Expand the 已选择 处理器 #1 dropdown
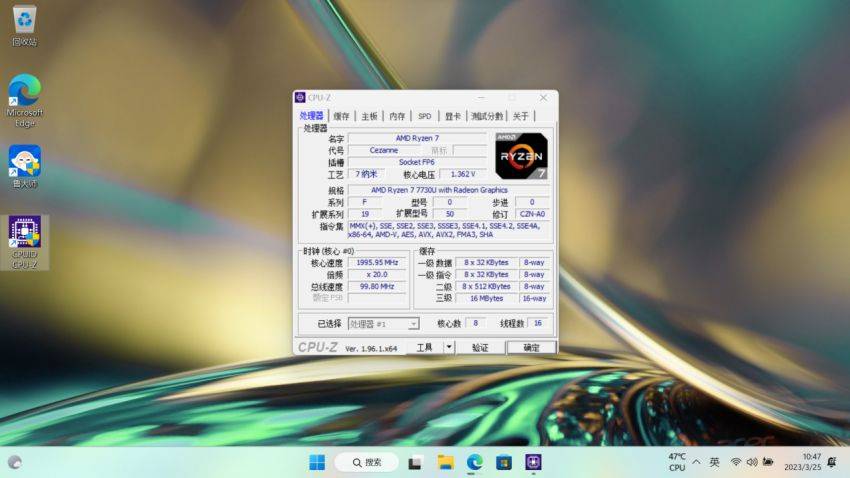 point(413,324)
